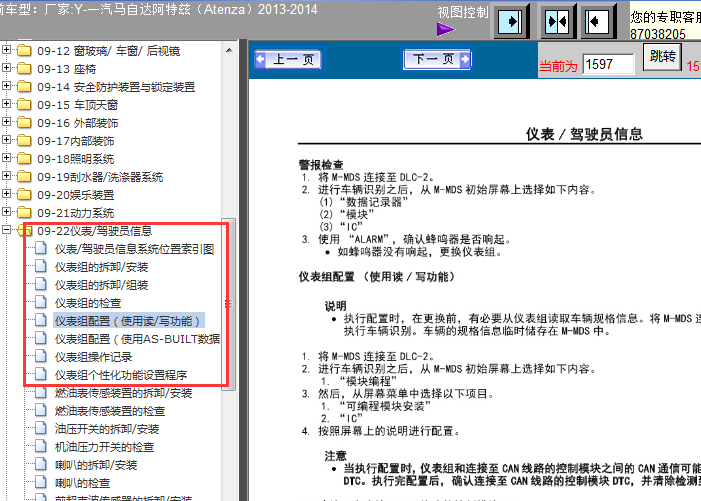
Task: Click the purple 视图控制 triangle arrow
Action: coord(446,29)
